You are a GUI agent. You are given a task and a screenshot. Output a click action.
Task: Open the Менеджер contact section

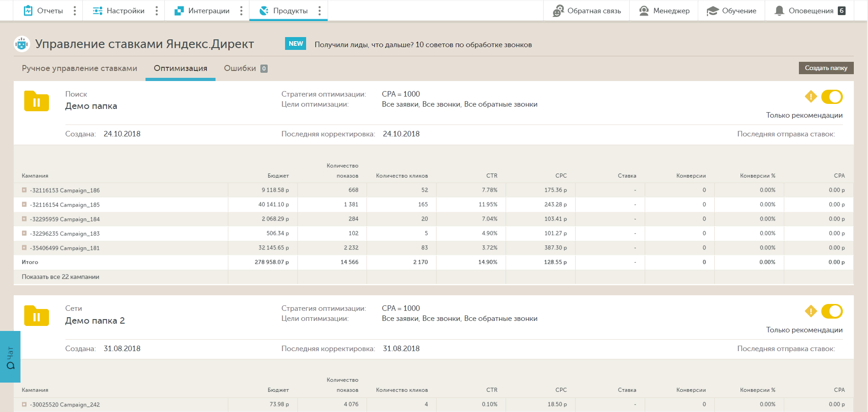point(664,11)
